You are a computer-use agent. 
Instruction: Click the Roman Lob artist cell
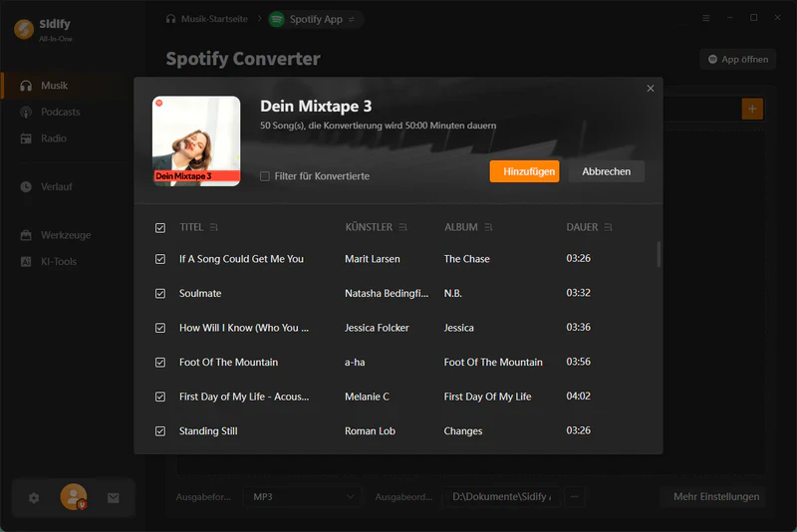tap(370, 431)
